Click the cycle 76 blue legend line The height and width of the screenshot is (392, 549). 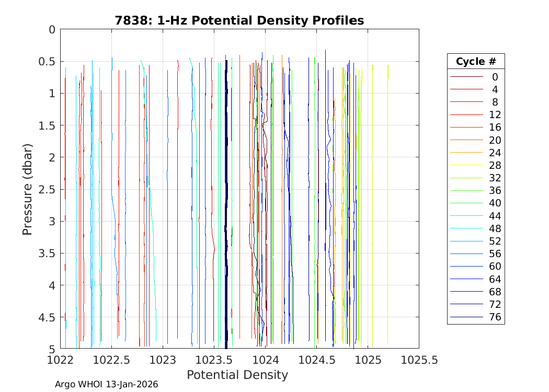466,317
